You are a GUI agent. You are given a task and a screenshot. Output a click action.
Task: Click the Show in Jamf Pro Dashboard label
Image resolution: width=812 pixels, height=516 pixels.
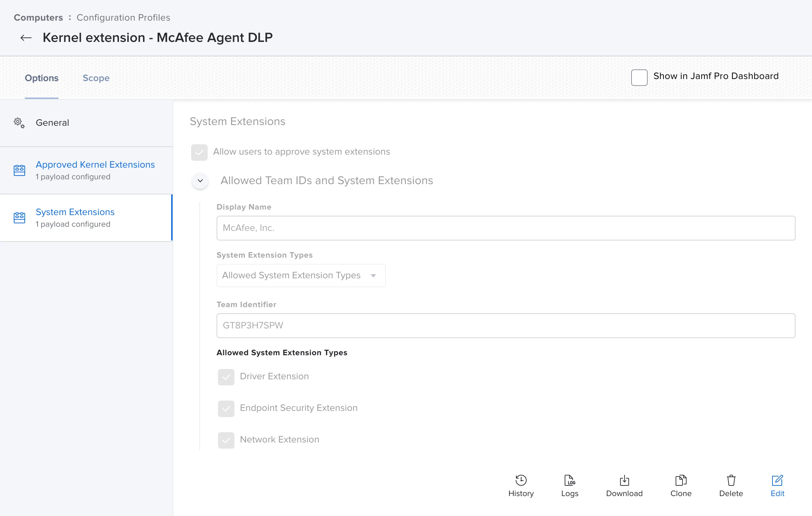click(716, 76)
